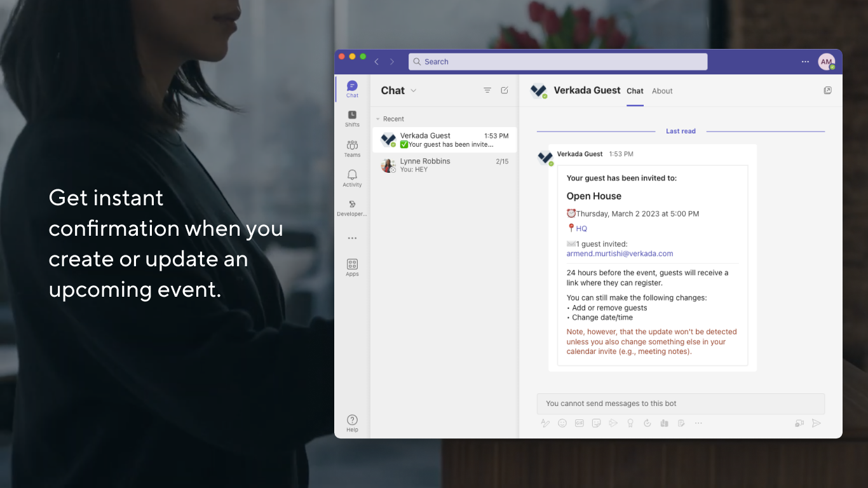This screenshot has height=488, width=868.
Task: Switch to the About tab
Action: (x=662, y=91)
